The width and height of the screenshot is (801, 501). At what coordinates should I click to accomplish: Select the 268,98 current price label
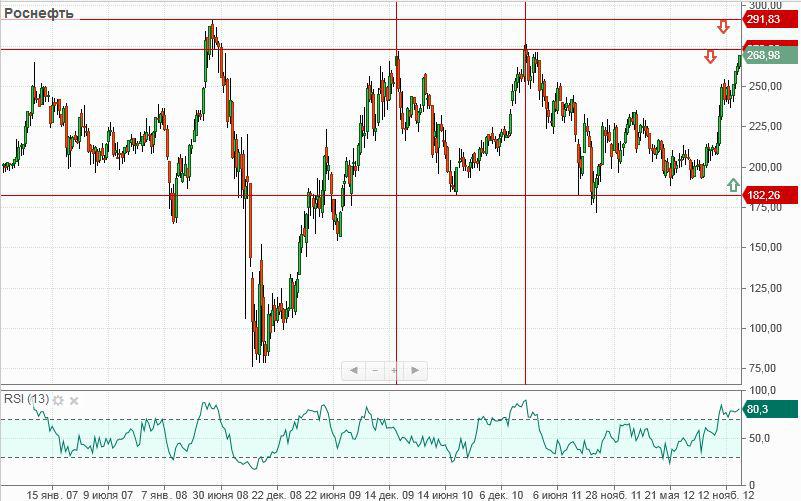click(x=770, y=55)
